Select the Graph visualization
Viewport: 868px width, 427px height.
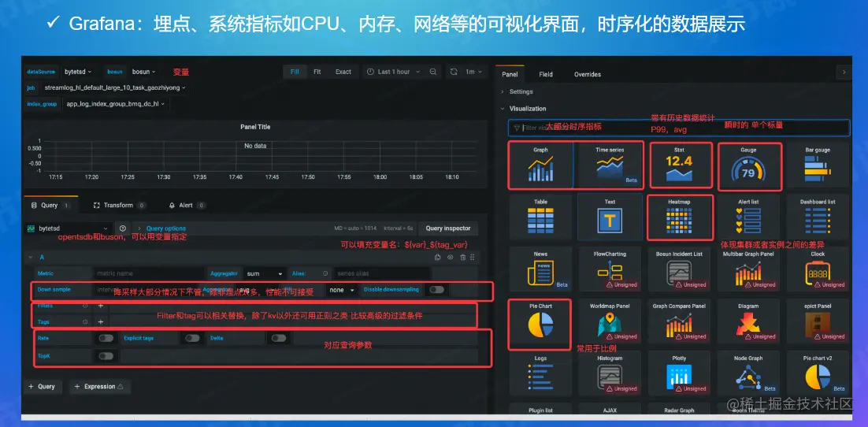coord(541,165)
